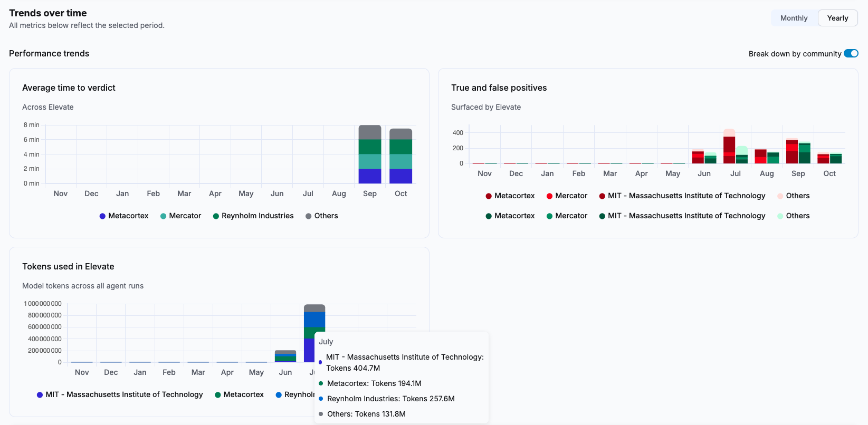
Task: Click "Others: Tokens 131.8M" in the tooltip
Action: coord(366,414)
